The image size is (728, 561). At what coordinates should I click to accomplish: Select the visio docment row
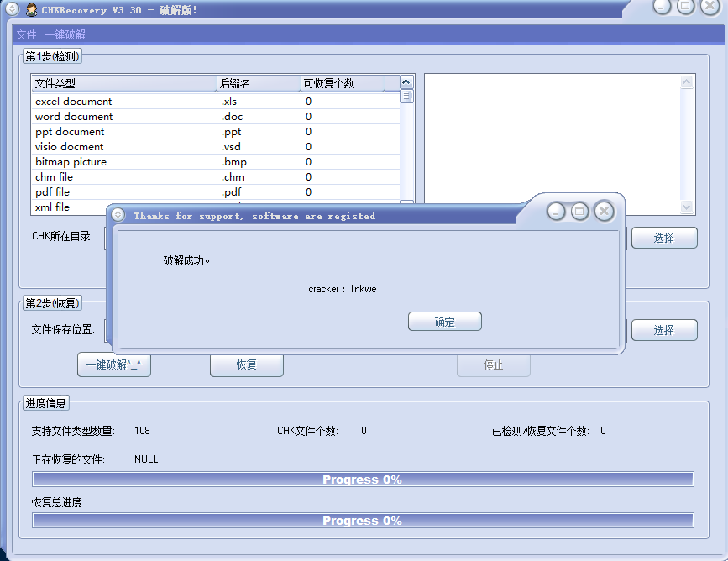pos(216,147)
